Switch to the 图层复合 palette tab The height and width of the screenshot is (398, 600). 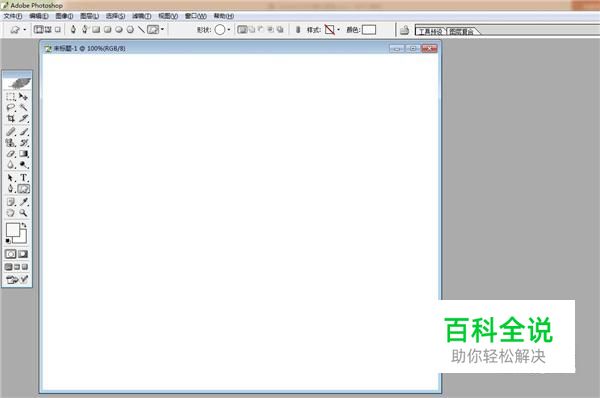tap(461, 31)
